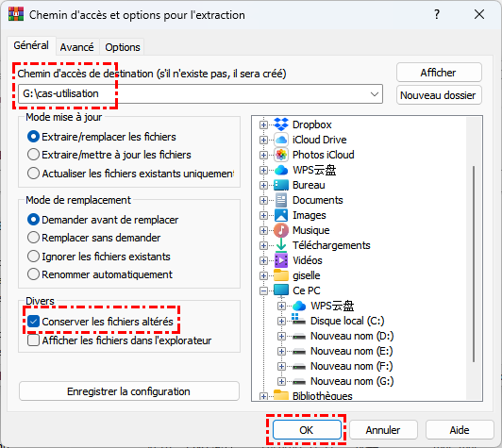Image resolution: width=502 pixels, height=448 pixels.
Task: Enable Afficher les fichiers dans l'explorateur
Action: (x=33, y=340)
